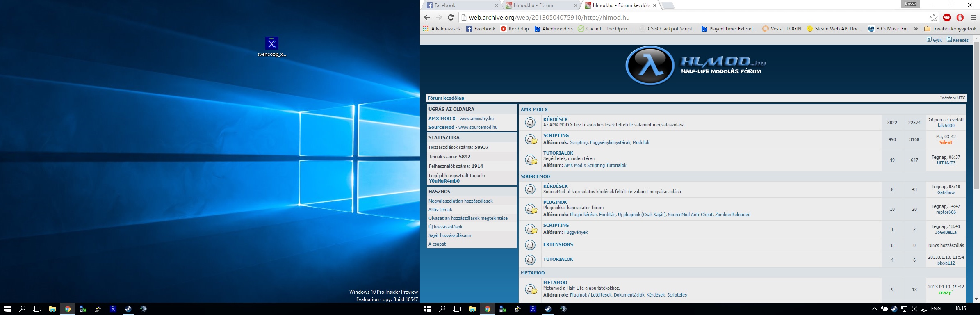The image size is (980, 315).
Task: Expand the bookmarks overflow chevron
Action: [x=916, y=29]
